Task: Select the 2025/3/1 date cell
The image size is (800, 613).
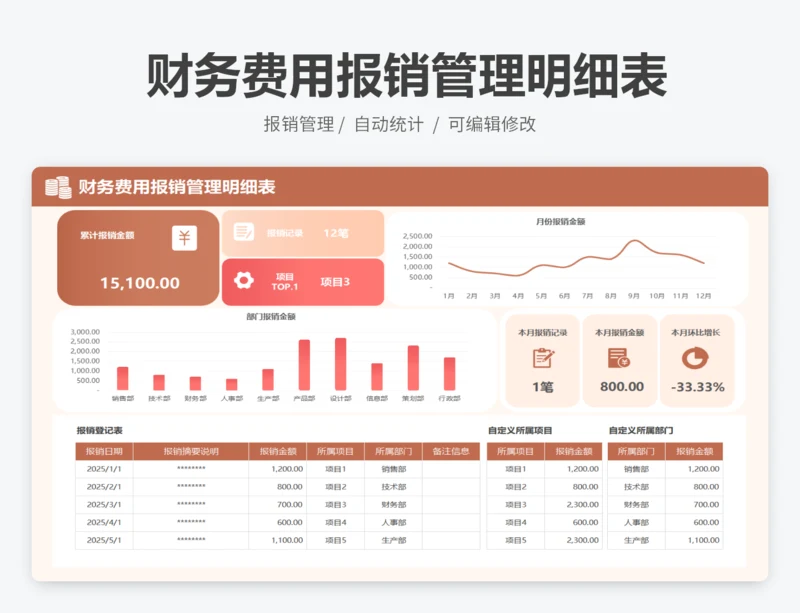Action: click(104, 505)
